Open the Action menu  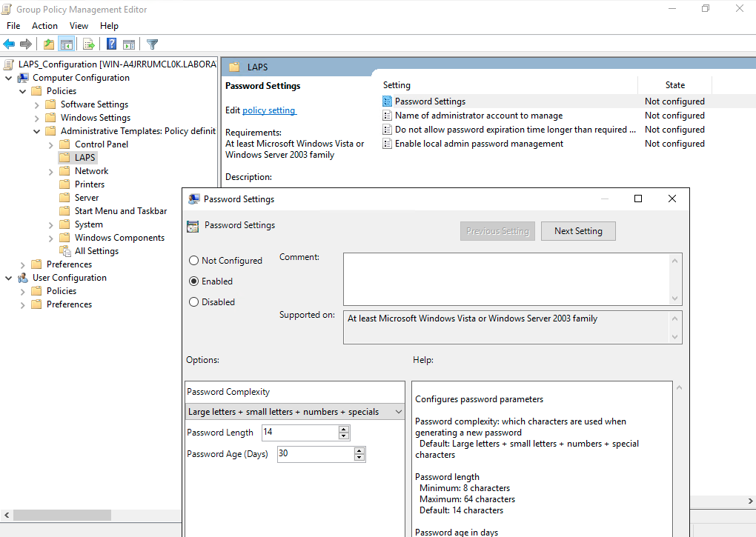click(x=44, y=25)
